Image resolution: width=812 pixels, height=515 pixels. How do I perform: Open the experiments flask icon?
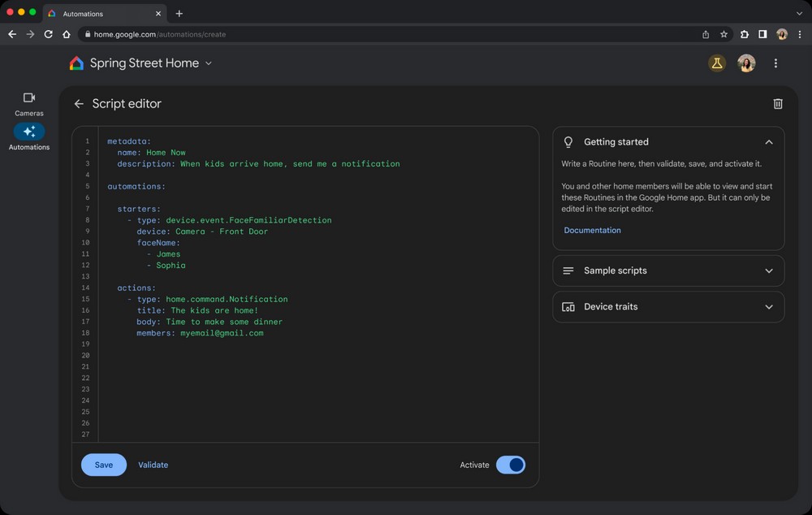[x=716, y=63]
